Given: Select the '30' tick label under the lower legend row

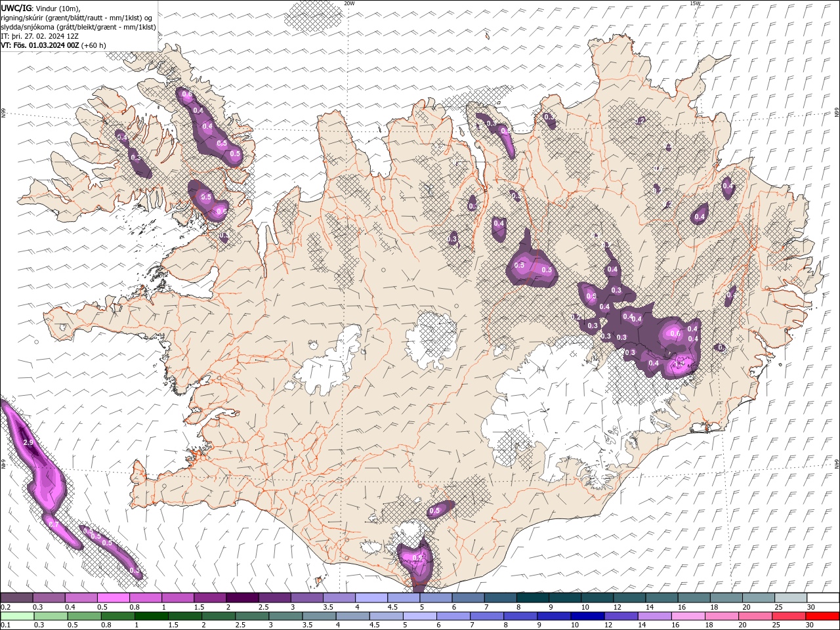Looking at the screenshot, I should (x=811, y=625).
